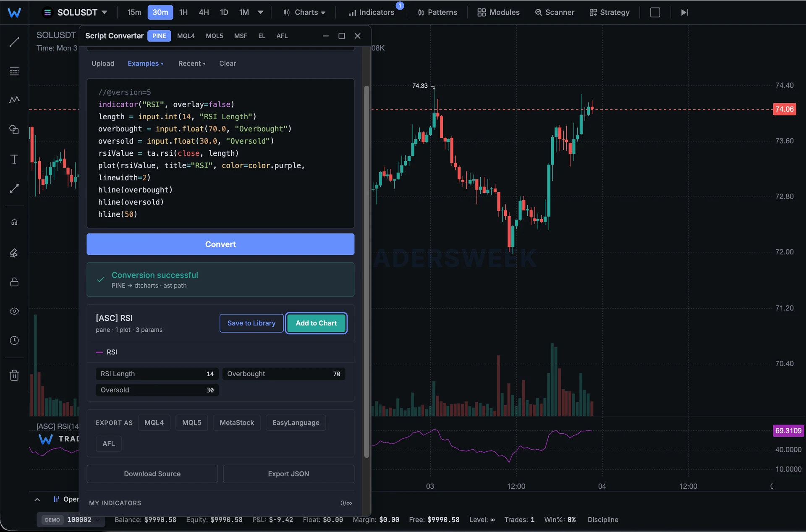This screenshot has width=806, height=532.
Task: Click Download Source
Action: (x=152, y=474)
